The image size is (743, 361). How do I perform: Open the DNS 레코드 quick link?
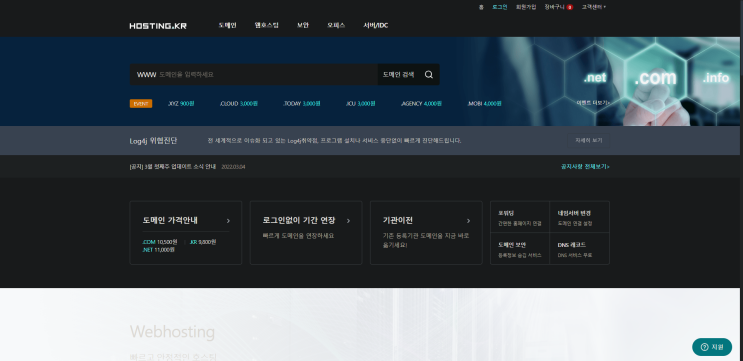coord(580,249)
